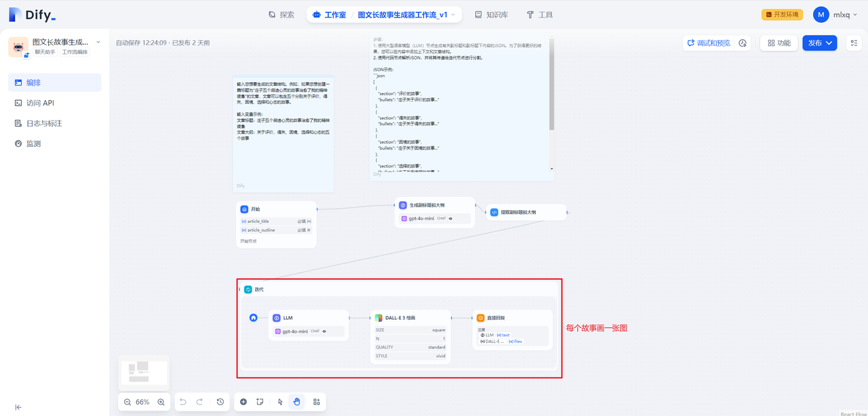This screenshot has width=868, height=416.
Task: Click the 开发环境 badge
Action: [782, 14]
